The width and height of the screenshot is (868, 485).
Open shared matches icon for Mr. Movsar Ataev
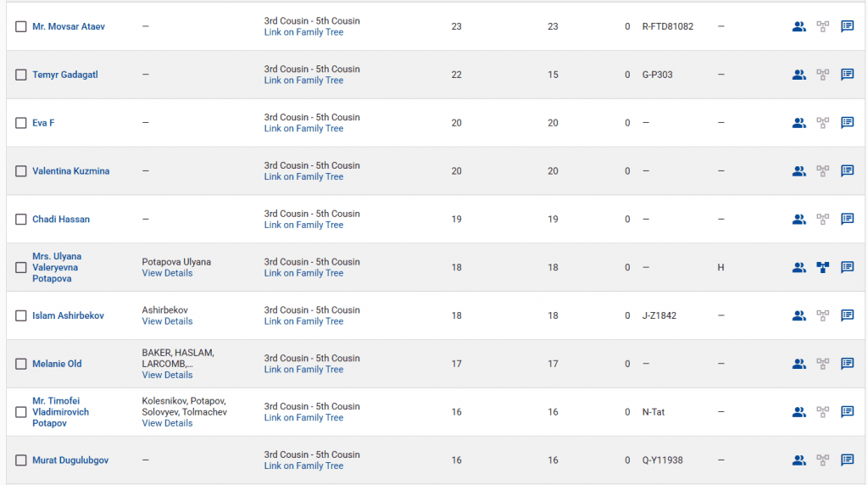(798, 26)
